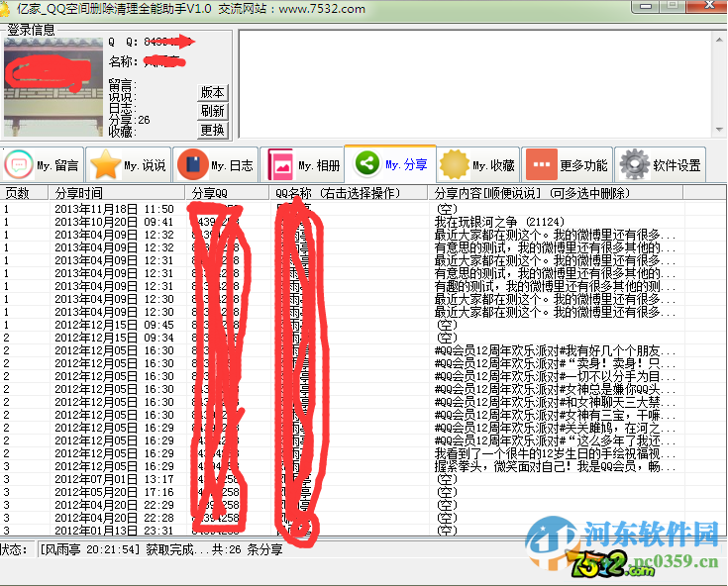Click the gold badge icon for My.收藏

click(x=454, y=164)
